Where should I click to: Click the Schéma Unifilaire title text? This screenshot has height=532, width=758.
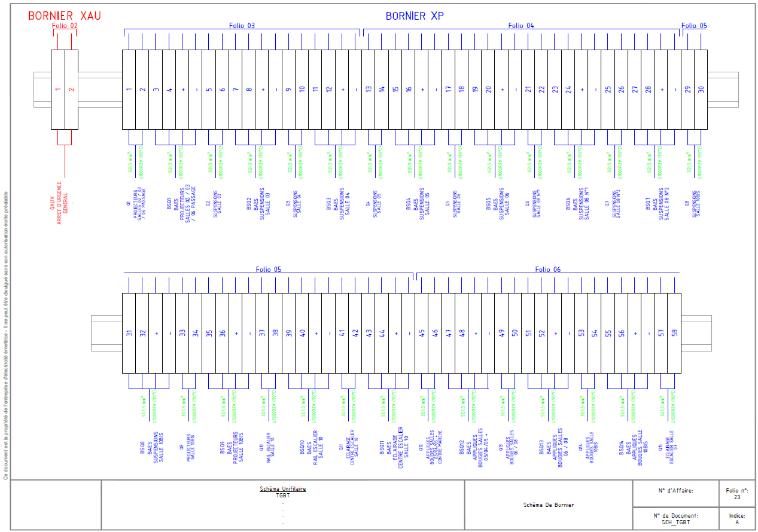[x=282, y=488]
